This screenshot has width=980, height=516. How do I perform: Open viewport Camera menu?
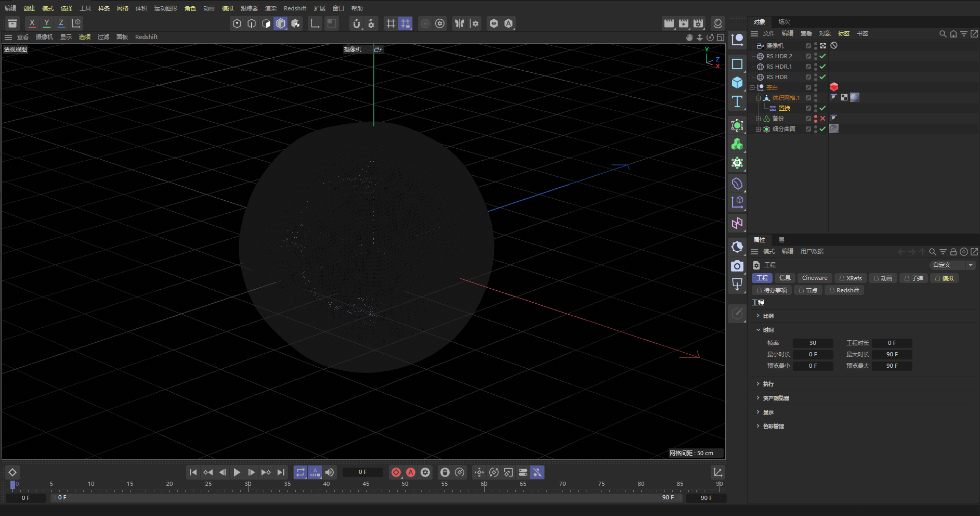[x=44, y=37]
